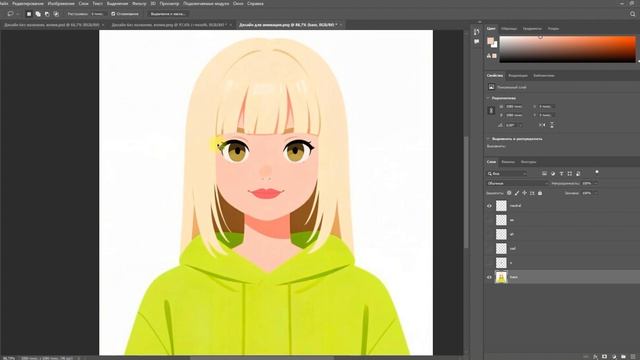Viewport: 640px width, 360px height.
Task: Toggle the layer filtering on/off switch
Action: pos(597,172)
